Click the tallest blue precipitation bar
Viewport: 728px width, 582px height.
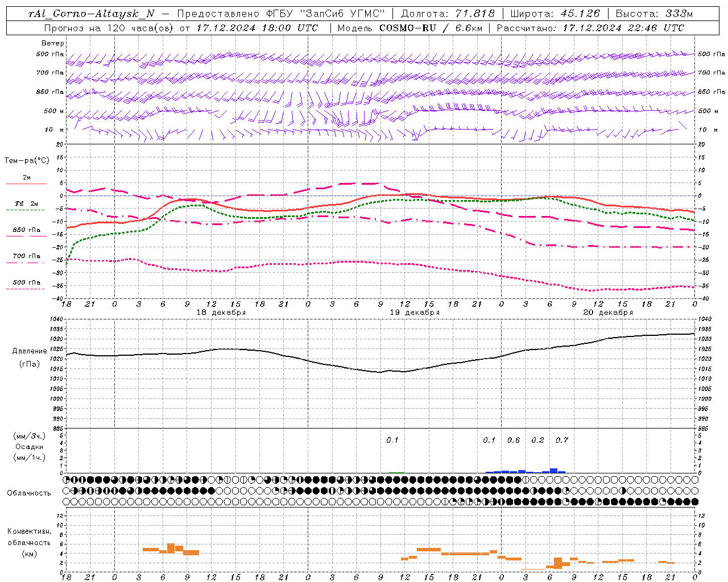click(x=553, y=471)
